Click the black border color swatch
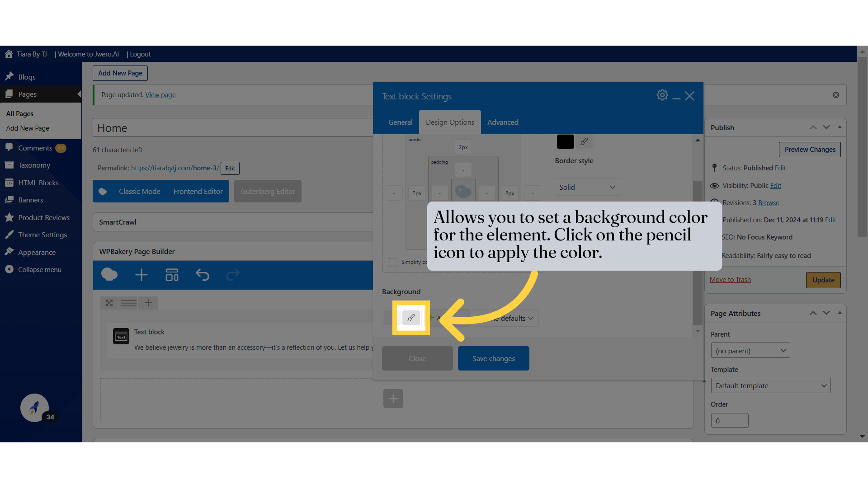The width and height of the screenshot is (868, 488). (565, 142)
